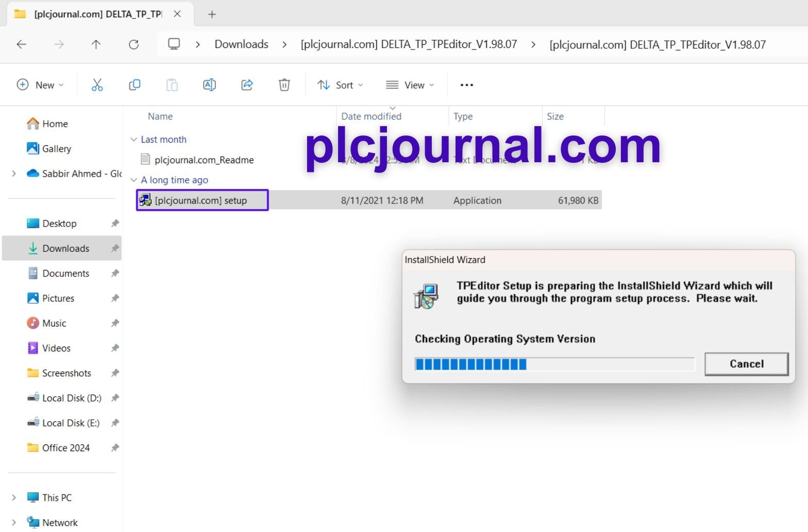Click the InstallShield installer icon in dialog
Image resolution: width=808 pixels, height=532 pixels.
coord(426,296)
